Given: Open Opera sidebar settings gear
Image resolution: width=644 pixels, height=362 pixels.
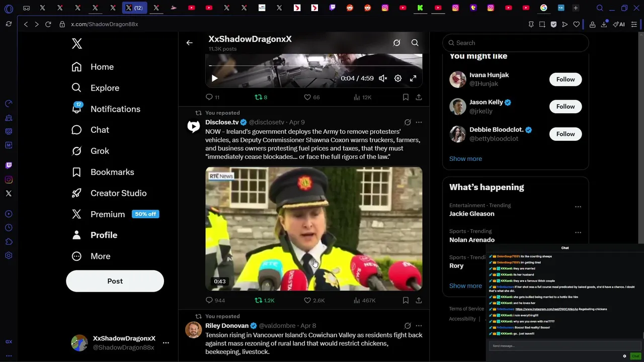Looking at the screenshot, I should (9, 255).
